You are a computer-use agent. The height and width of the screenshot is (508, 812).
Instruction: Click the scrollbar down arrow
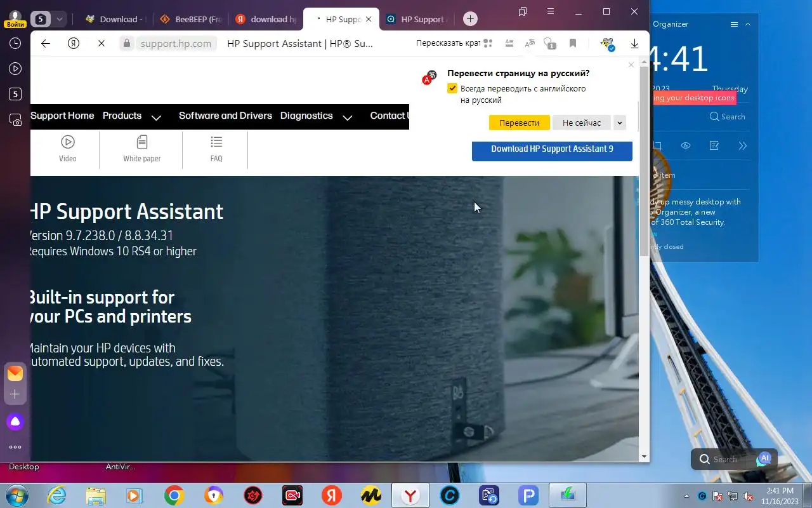644,456
